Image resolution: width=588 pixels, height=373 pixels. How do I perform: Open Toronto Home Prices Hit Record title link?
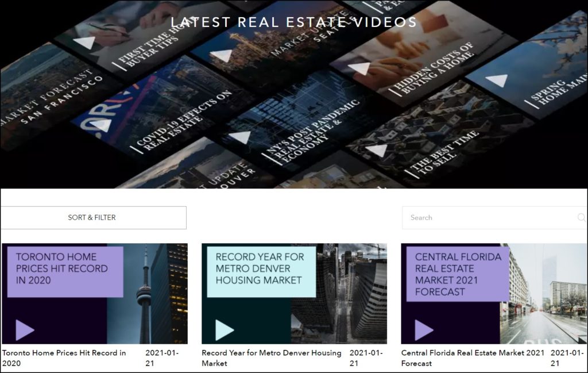tap(64, 358)
